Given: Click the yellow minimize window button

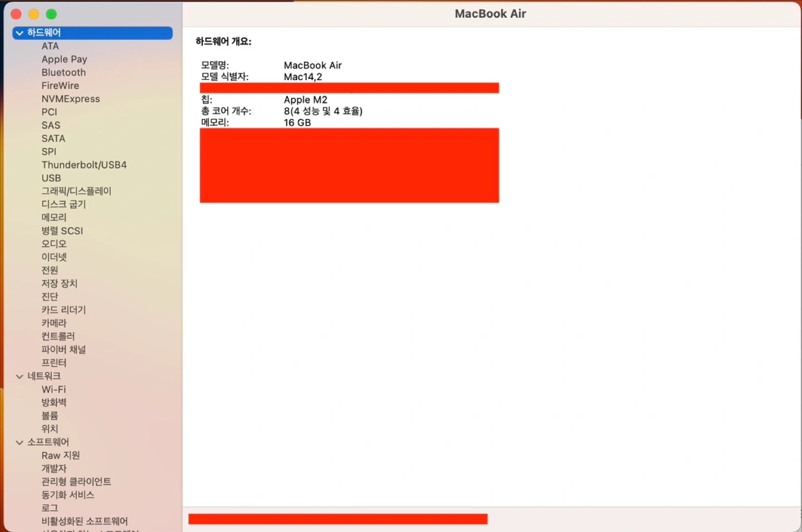Looking at the screenshot, I should (x=33, y=14).
